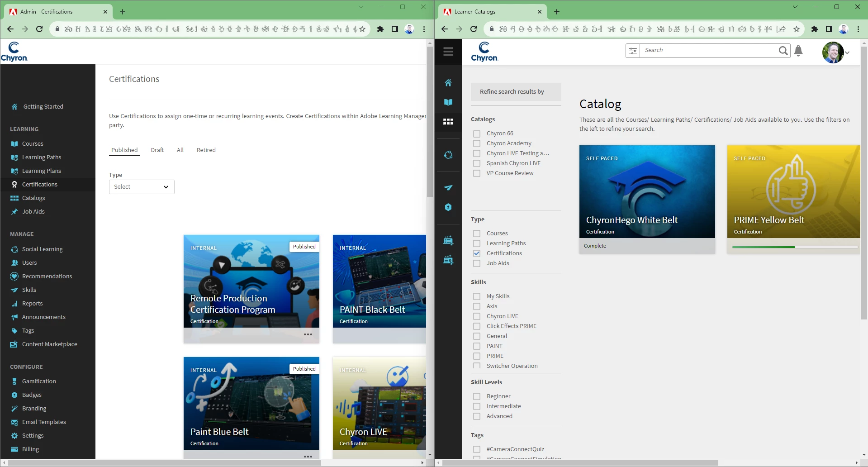Viewport: 868px width, 467px height.
Task: Click the Skills paper-plane icon in Learner sidebar
Action: [x=448, y=188]
